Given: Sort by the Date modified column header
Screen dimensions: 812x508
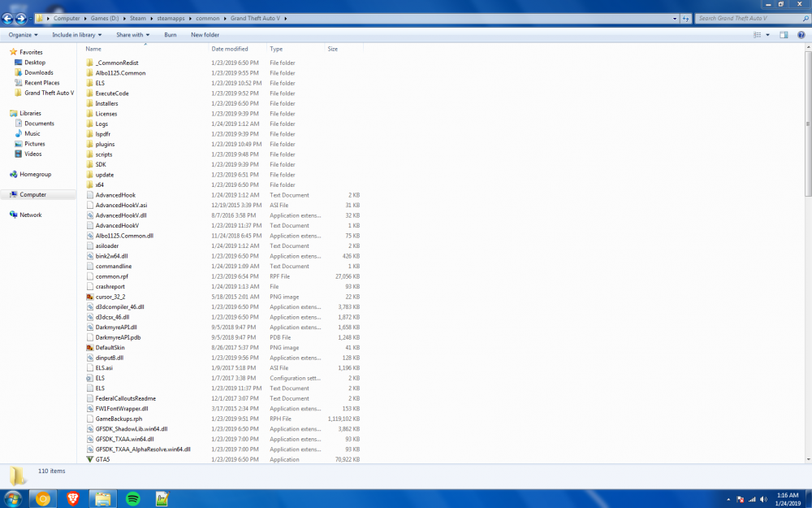Looking at the screenshot, I should click(237, 49).
